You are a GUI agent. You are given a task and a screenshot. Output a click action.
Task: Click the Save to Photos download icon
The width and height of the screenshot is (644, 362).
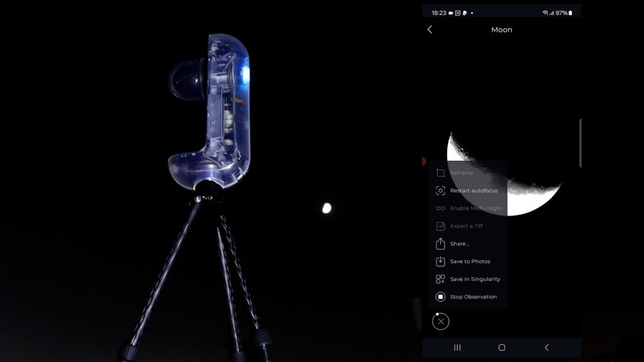click(x=440, y=261)
